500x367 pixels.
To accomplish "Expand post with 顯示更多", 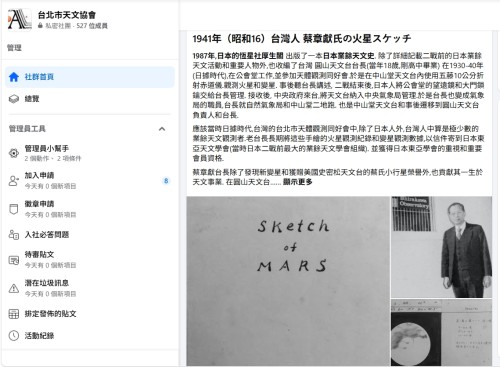I will [298, 182].
